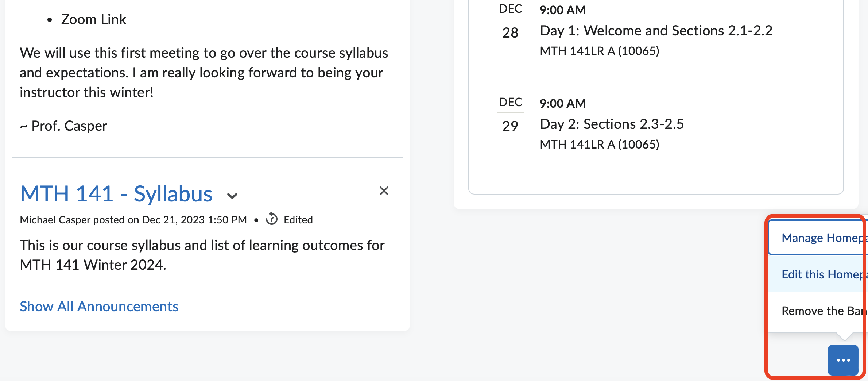
Task: Dismiss the MTH 141 - Syllabus announcement
Action: (384, 191)
